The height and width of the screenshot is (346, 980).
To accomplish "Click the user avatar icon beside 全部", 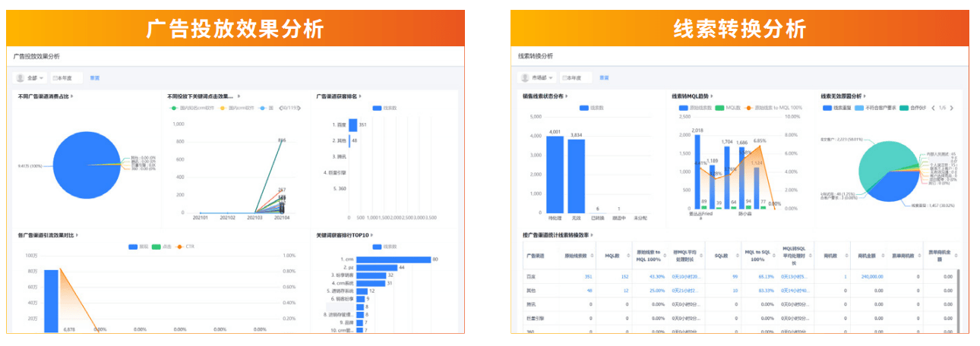I will (21, 78).
